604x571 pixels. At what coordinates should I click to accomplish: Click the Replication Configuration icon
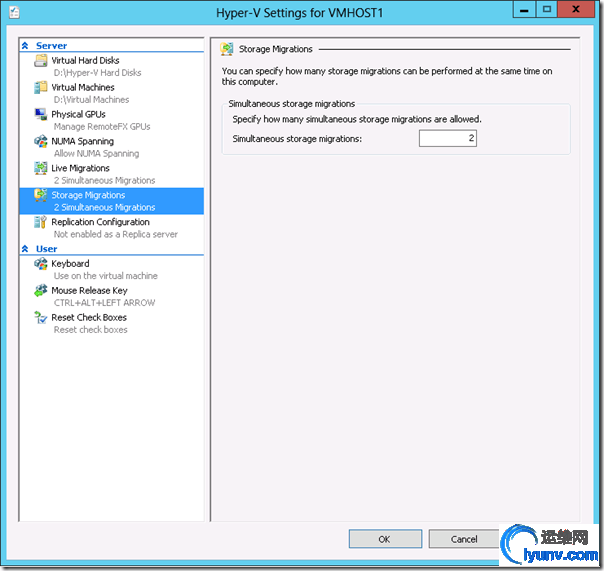(40, 222)
